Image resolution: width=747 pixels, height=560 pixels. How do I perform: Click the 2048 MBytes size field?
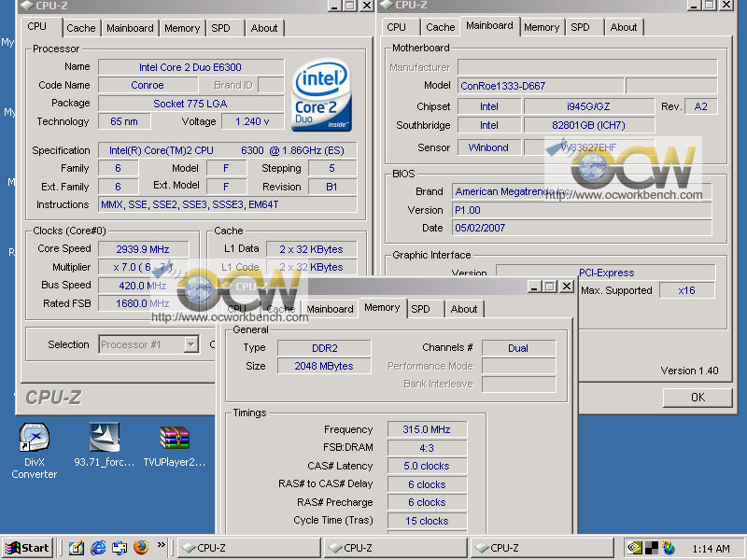coord(324,366)
